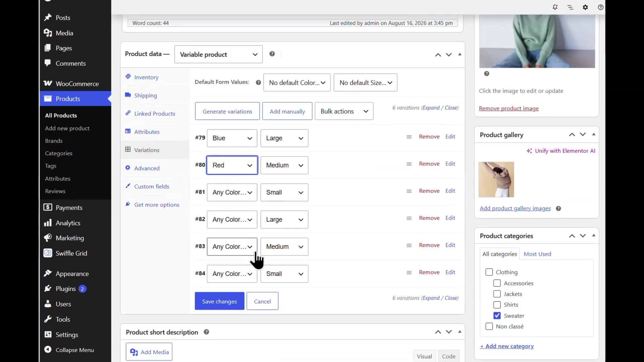This screenshot has height=362, width=644.
Task: Click Unify with Elementor AI
Action: [x=561, y=151]
